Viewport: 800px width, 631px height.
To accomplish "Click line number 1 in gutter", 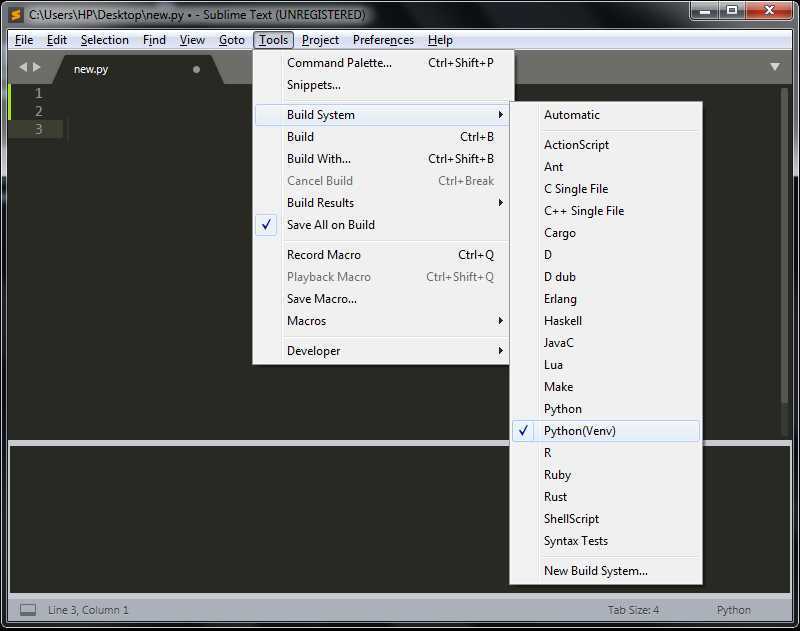I will point(38,93).
